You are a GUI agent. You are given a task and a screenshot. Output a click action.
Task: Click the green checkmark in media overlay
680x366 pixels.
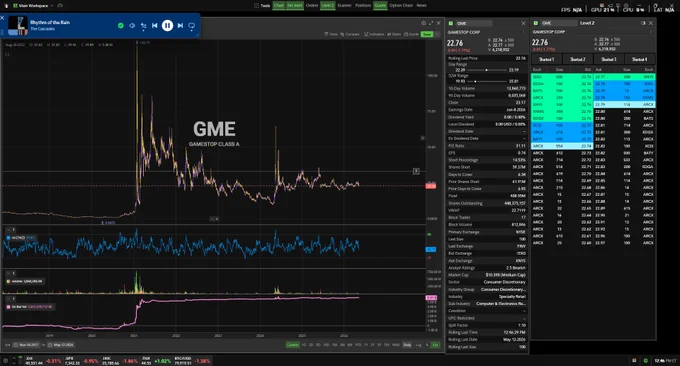click(121, 26)
